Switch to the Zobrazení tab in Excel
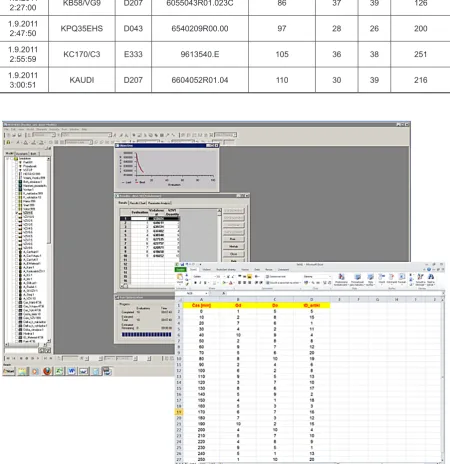This screenshot has width=450, height=464. click(x=283, y=269)
